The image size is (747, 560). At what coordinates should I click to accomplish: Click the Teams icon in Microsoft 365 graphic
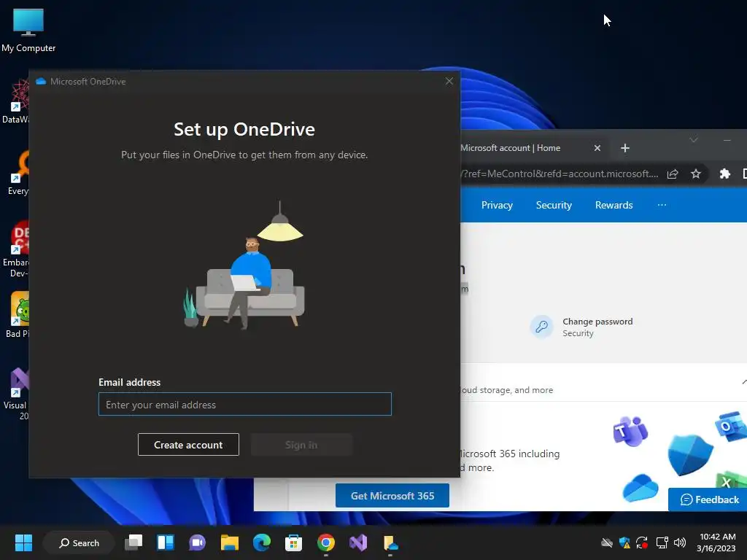point(630,431)
